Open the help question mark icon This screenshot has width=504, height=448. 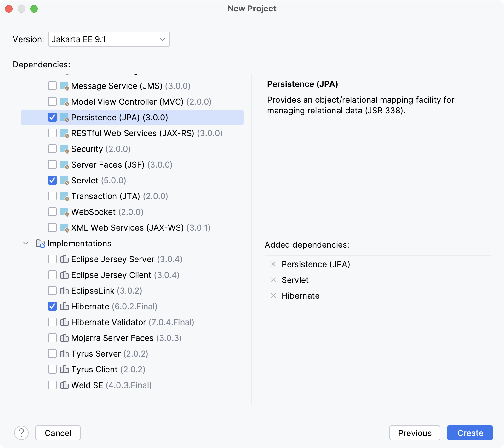[21, 433]
